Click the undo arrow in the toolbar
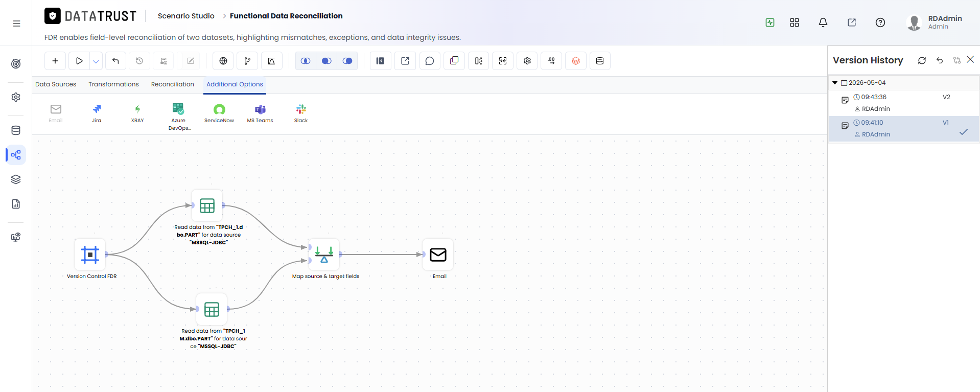 (x=115, y=61)
